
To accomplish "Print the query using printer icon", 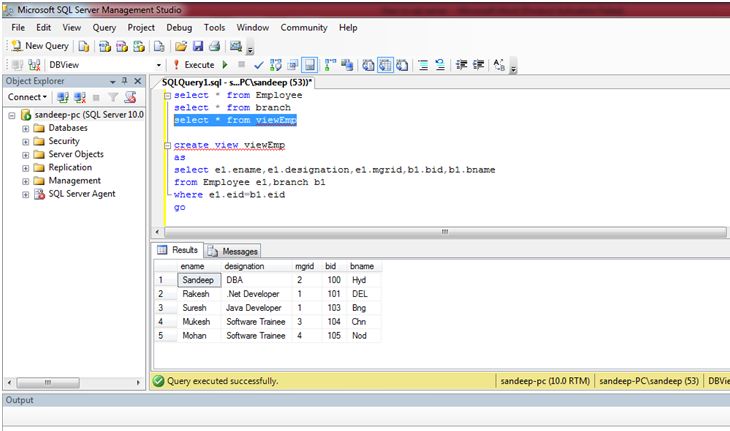I will click(x=214, y=46).
